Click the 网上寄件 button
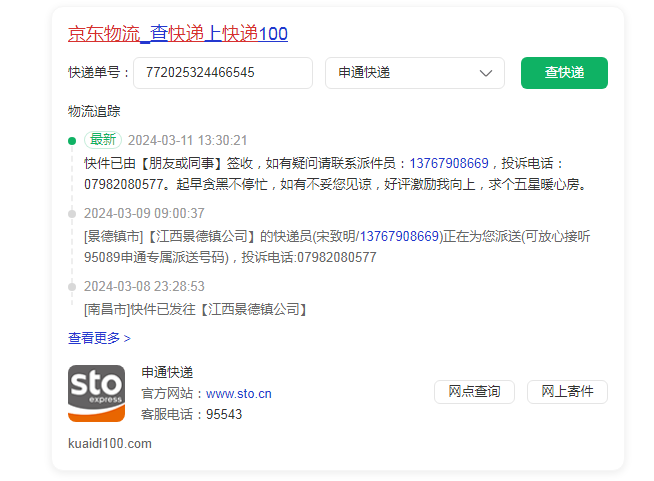 (567, 391)
